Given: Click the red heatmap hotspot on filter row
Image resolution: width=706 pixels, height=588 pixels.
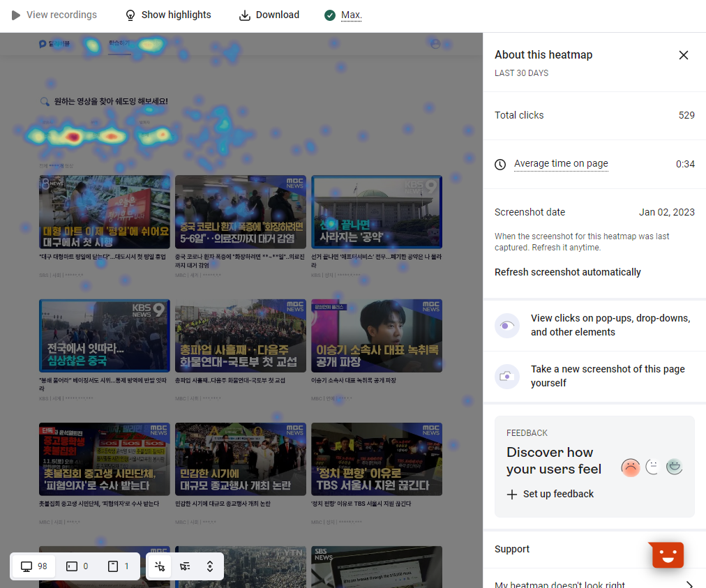Looking at the screenshot, I should tap(73, 137).
